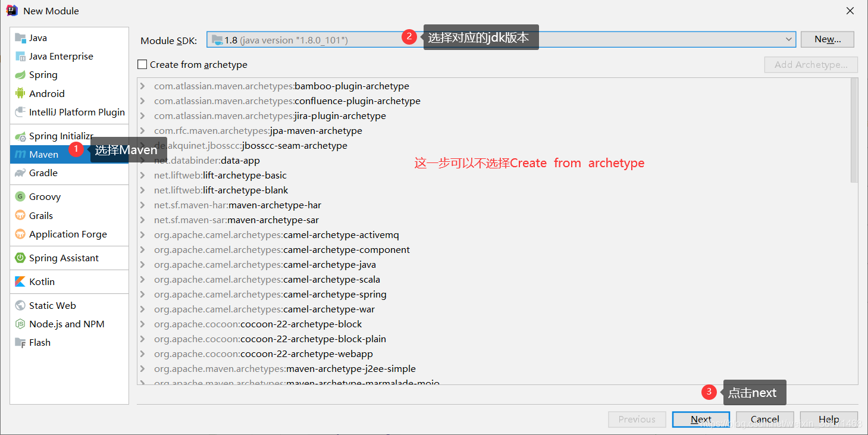This screenshot has height=435, width=868.
Task: Select cocoon-22-archetype-block-plain row
Action: coord(494,339)
